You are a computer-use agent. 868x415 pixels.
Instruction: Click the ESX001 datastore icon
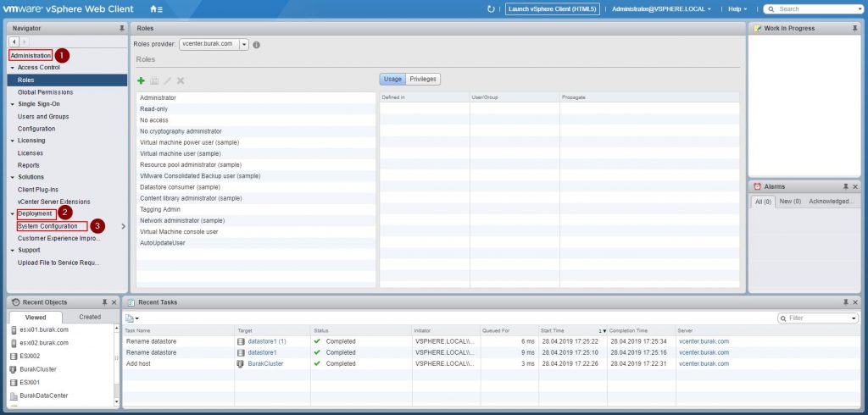(14, 383)
